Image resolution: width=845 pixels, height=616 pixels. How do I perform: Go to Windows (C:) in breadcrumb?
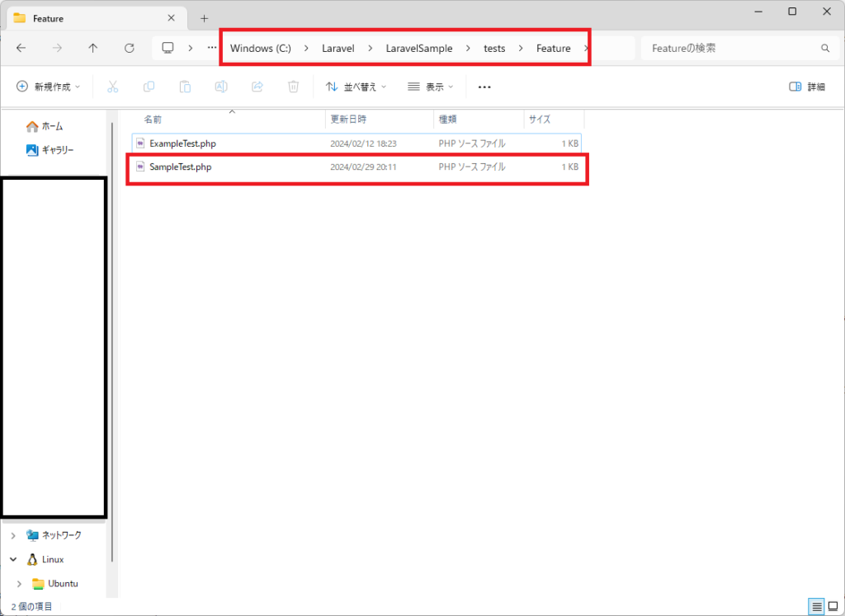pos(260,48)
